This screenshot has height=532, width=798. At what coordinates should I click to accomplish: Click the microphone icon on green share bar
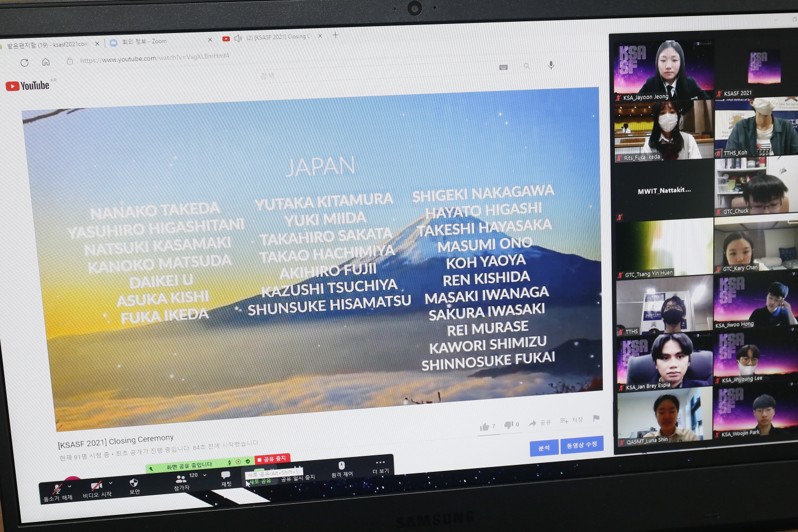[x=230, y=462]
